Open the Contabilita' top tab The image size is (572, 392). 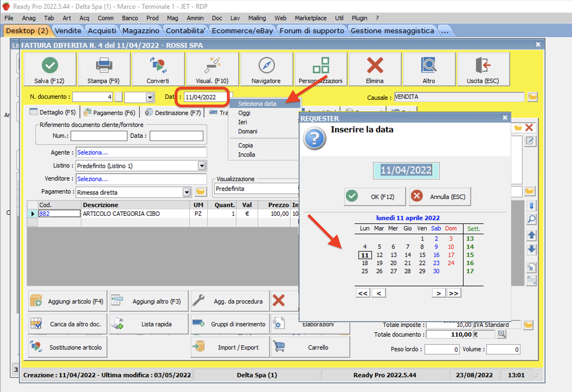(185, 31)
